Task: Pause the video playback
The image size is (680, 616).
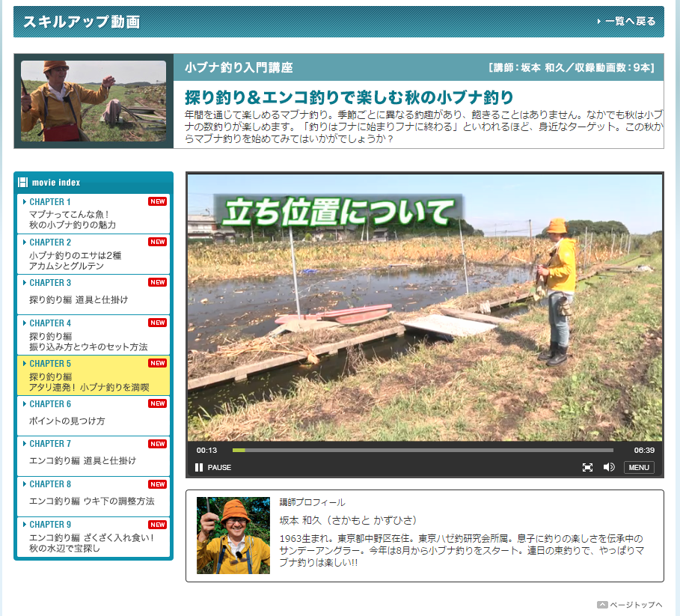Action: tap(213, 467)
